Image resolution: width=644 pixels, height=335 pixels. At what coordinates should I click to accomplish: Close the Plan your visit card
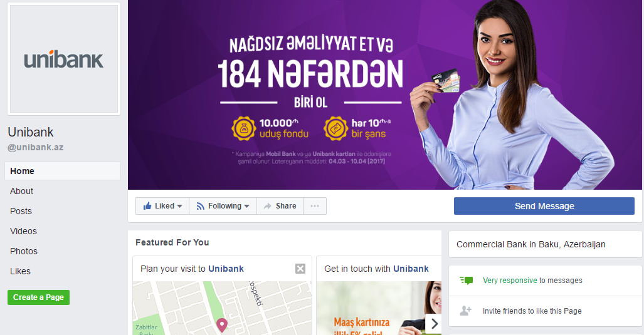[300, 269]
